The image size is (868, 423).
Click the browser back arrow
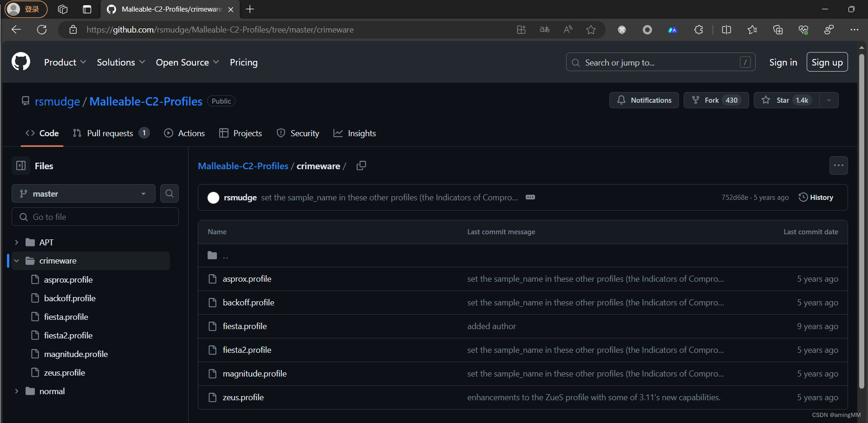pyautogui.click(x=16, y=30)
